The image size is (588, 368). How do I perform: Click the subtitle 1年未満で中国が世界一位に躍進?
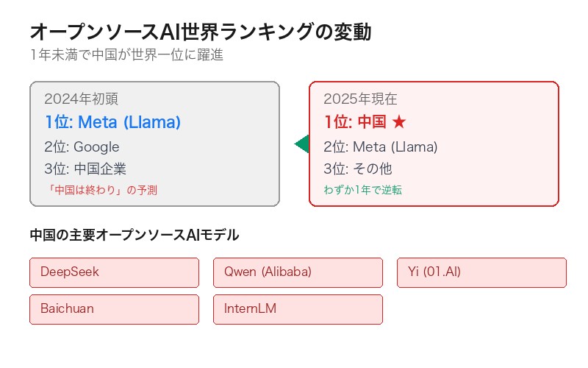click(126, 55)
